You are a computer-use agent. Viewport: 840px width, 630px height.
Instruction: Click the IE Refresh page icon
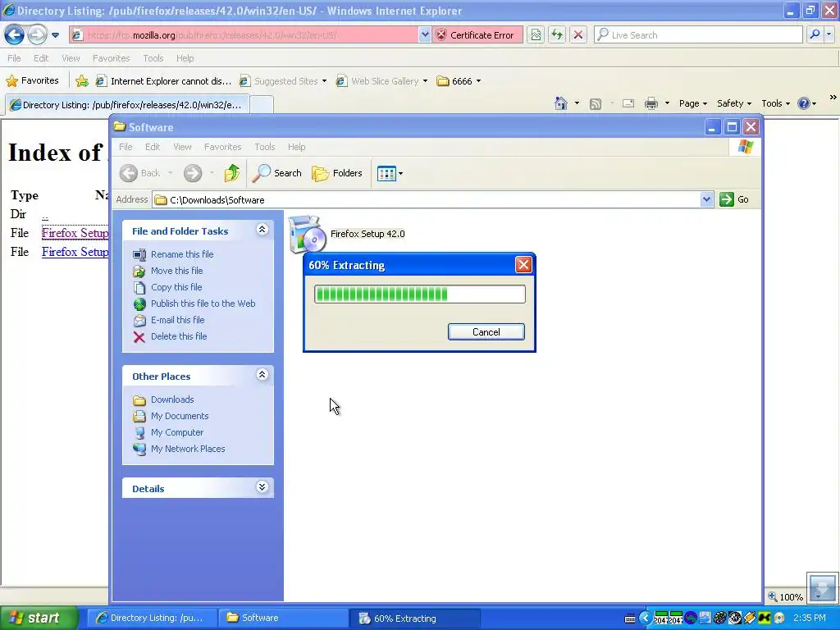[557, 35]
